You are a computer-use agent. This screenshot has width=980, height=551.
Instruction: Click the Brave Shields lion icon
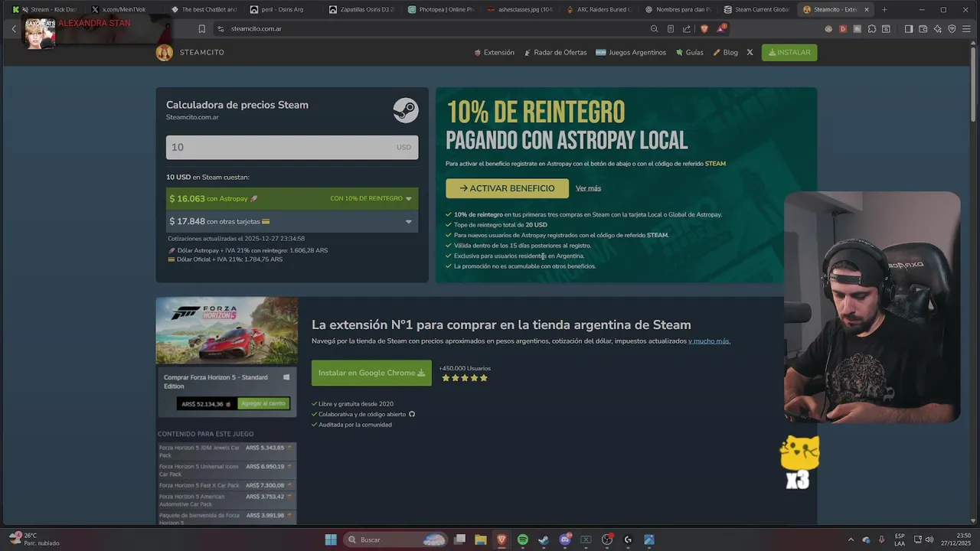pos(704,29)
